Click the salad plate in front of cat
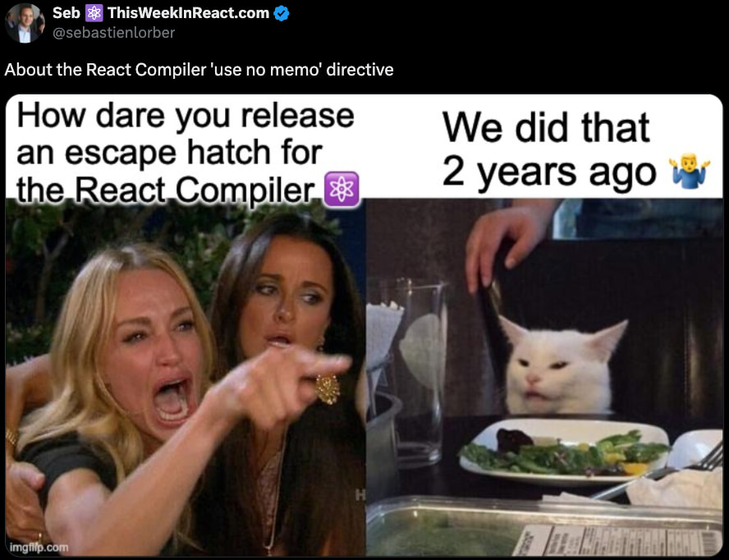This screenshot has width=729, height=560. [565, 452]
